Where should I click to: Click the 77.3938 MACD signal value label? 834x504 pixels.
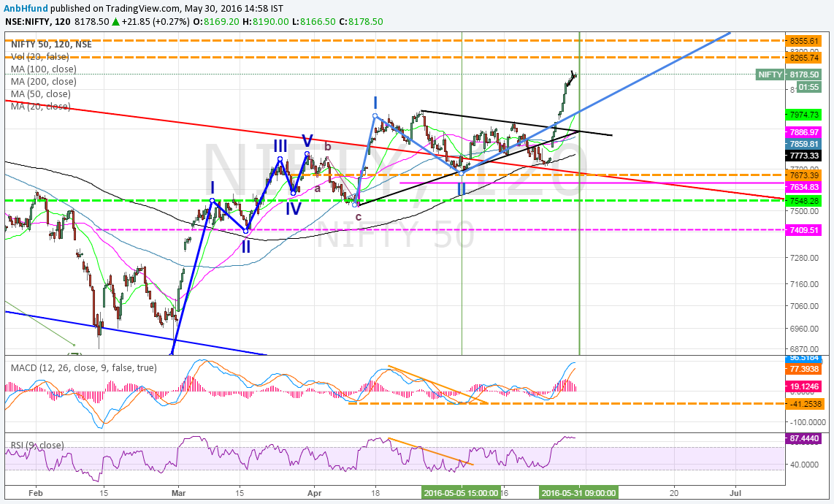803,369
